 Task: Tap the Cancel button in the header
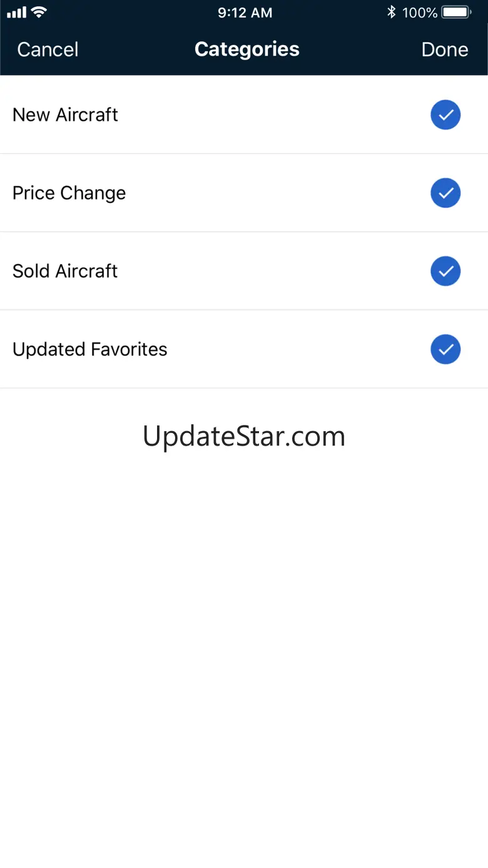click(x=48, y=49)
